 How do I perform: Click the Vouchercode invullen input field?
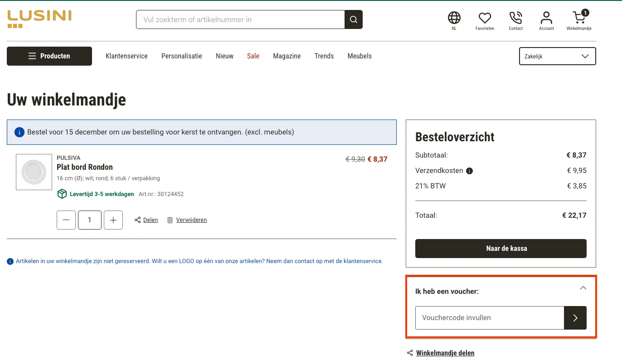(x=490, y=318)
